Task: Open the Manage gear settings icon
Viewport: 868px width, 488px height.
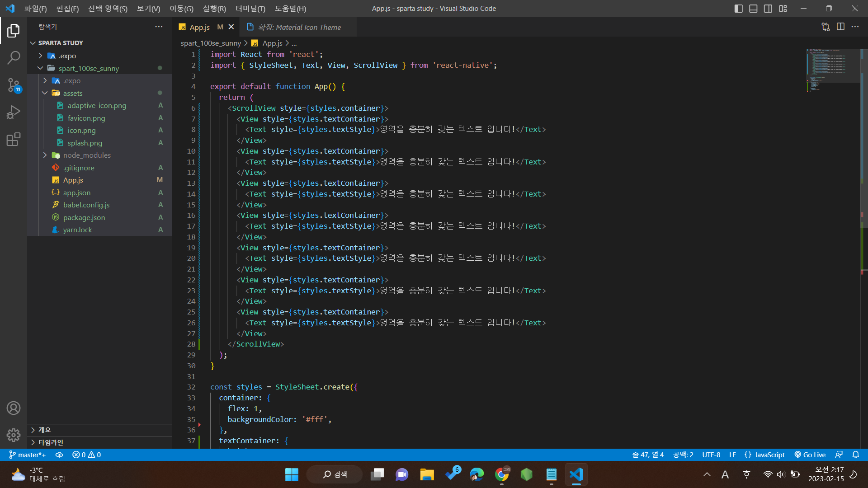Action: coord(14,435)
